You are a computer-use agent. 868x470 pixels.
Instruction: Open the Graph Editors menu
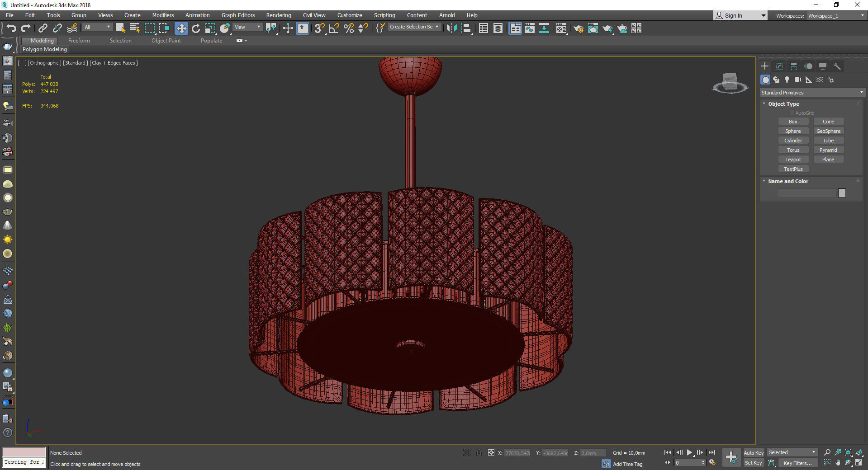tap(238, 15)
